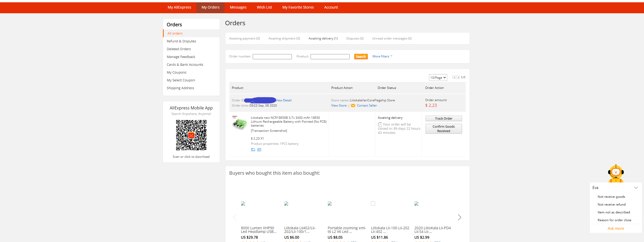
Task: Go to Wish List
Action: (264, 7)
